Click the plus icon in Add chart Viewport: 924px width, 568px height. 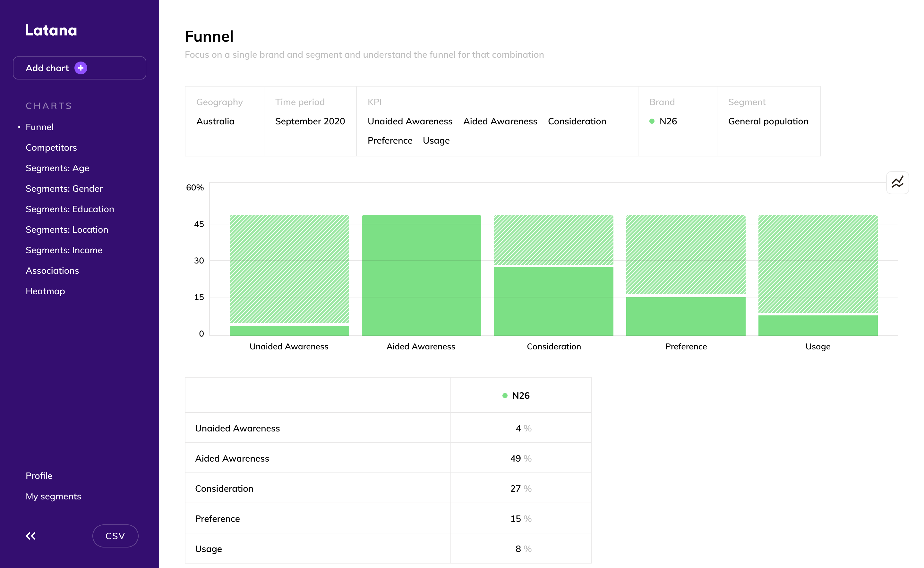click(81, 68)
